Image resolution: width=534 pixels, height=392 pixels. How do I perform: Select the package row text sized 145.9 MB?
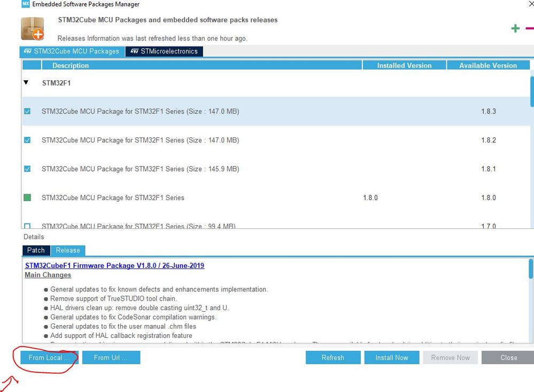point(140,169)
